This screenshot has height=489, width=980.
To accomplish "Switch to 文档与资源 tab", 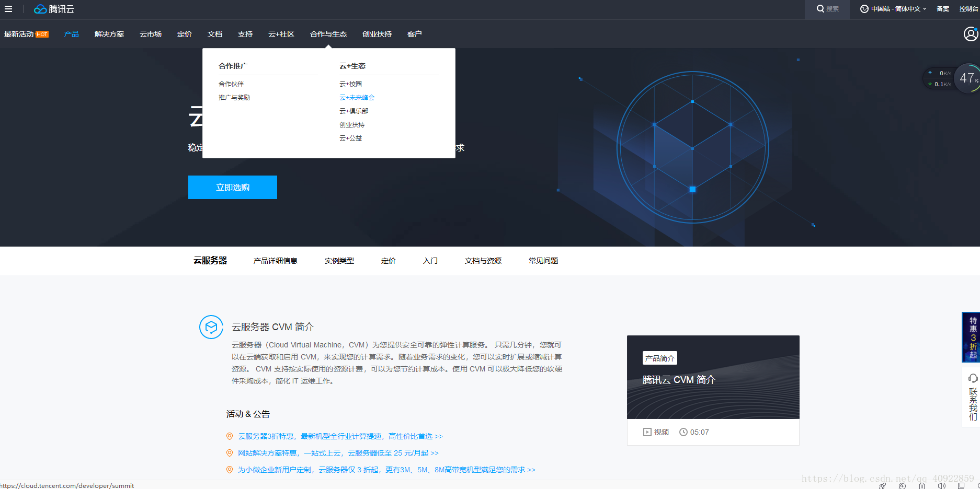I will (x=483, y=261).
